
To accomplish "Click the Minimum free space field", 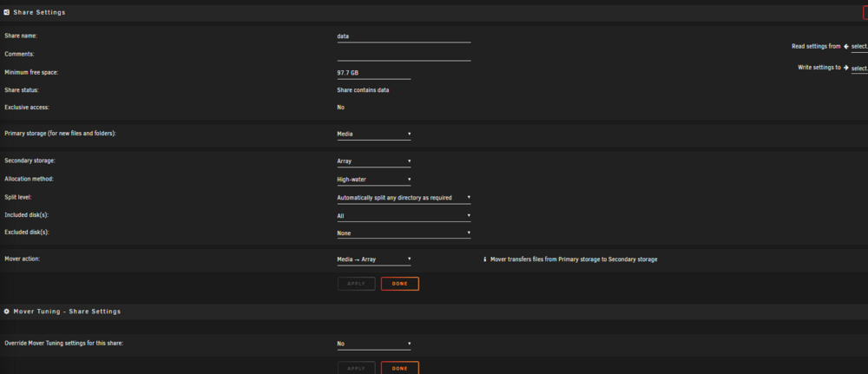I will pos(373,73).
